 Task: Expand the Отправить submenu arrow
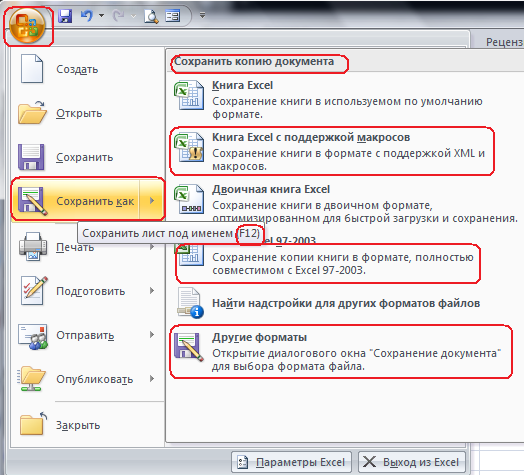click(152, 335)
